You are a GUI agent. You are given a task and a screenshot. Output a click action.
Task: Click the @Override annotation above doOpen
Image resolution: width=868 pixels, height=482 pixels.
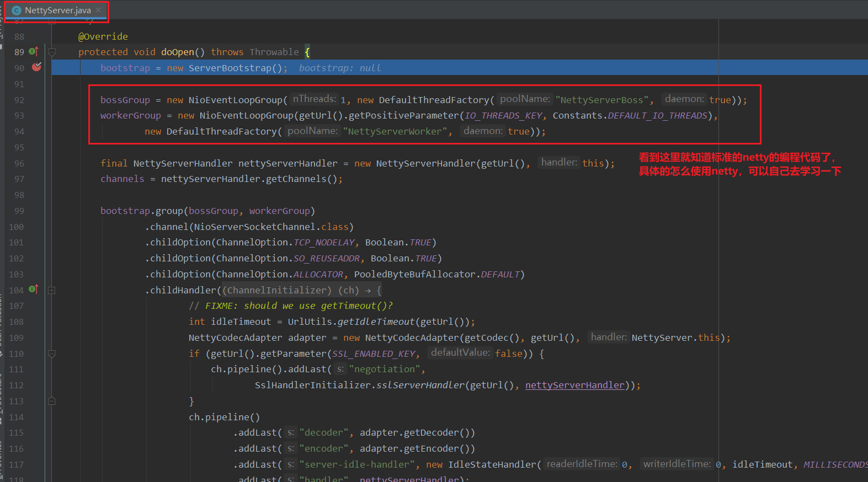103,36
